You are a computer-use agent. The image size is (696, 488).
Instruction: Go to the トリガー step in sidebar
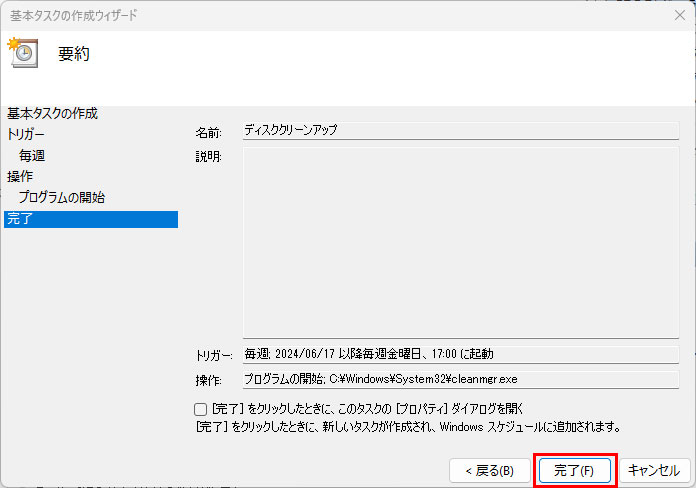pyautogui.click(x=26, y=134)
